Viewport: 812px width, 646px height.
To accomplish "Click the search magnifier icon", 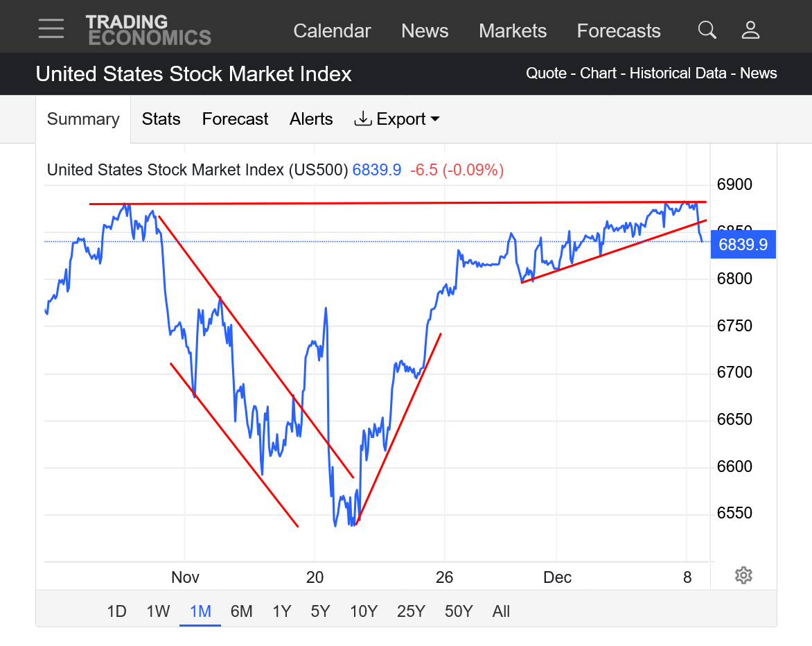I will 707,30.
